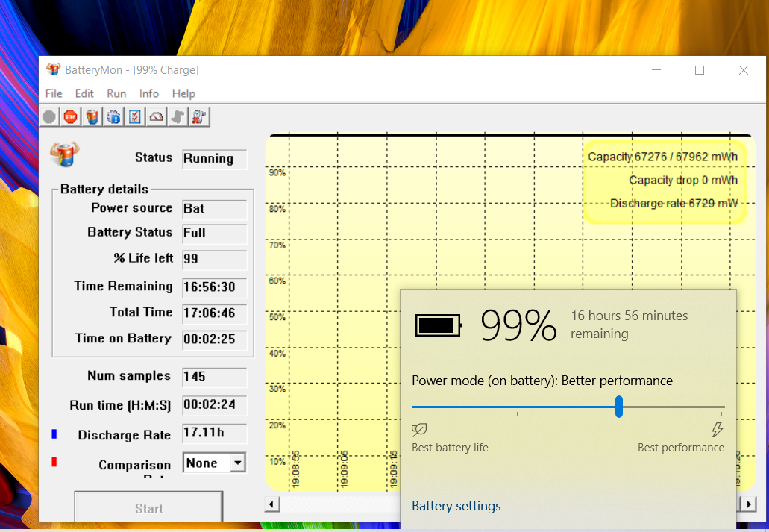Click the red STOP monitoring icon
This screenshot has height=532, width=769.
(x=71, y=117)
